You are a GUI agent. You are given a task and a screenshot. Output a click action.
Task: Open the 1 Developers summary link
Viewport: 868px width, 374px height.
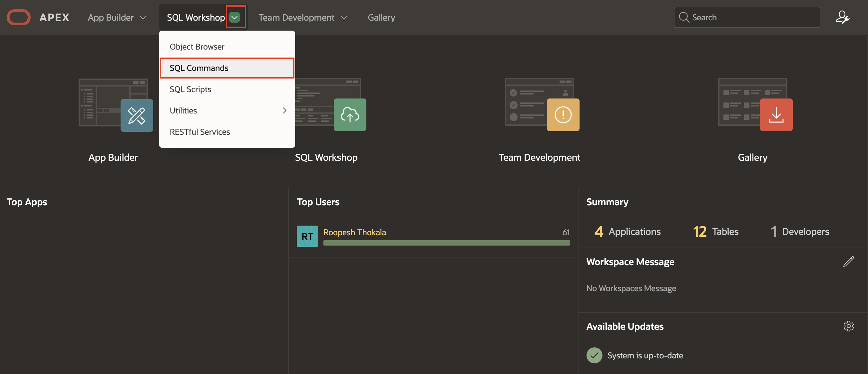pos(800,231)
